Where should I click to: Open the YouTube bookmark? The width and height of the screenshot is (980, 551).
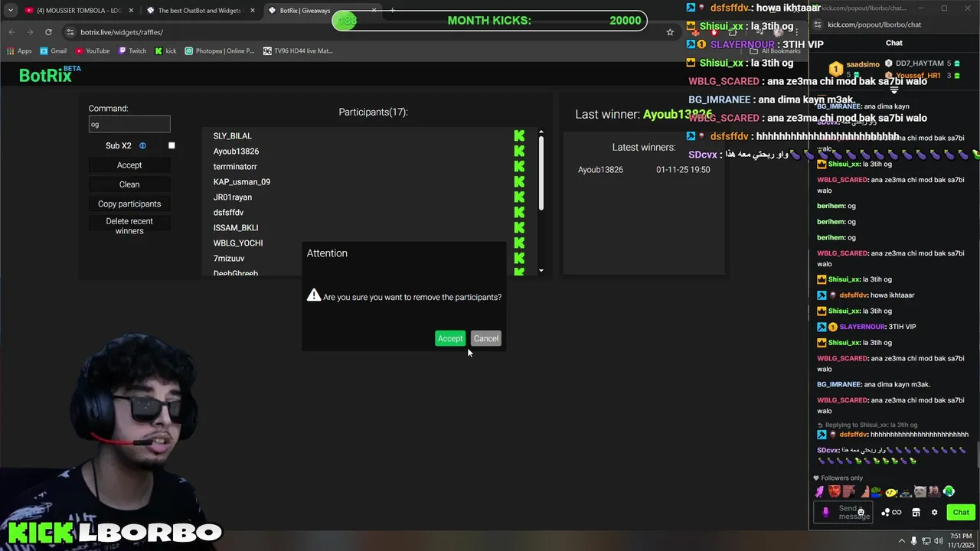(93, 51)
